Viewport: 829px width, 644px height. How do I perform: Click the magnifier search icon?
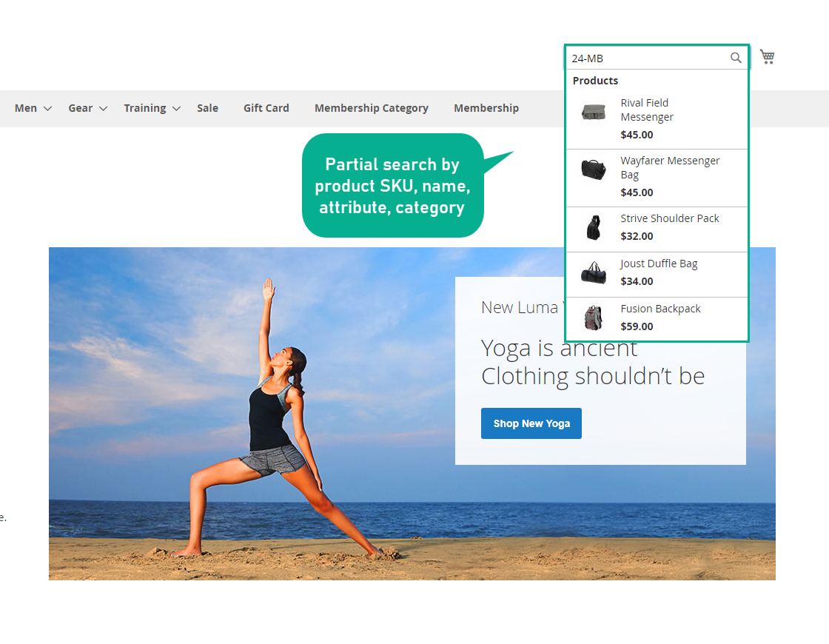(736, 58)
